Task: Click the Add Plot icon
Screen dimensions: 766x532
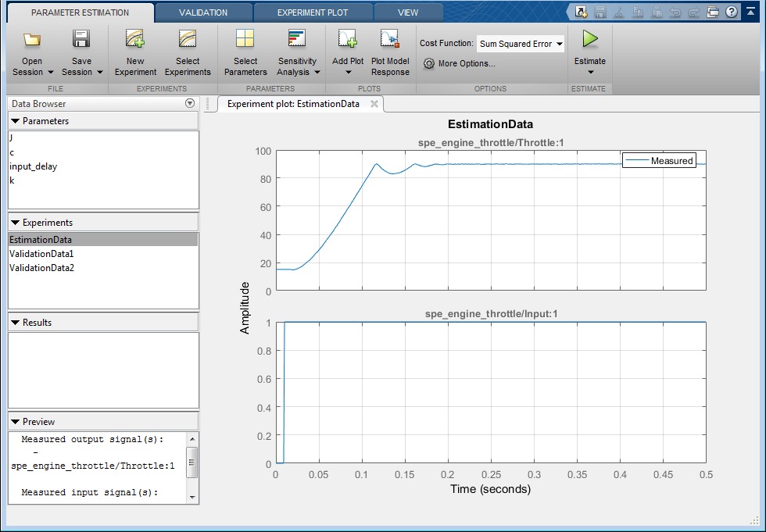Action: [x=347, y=38]
